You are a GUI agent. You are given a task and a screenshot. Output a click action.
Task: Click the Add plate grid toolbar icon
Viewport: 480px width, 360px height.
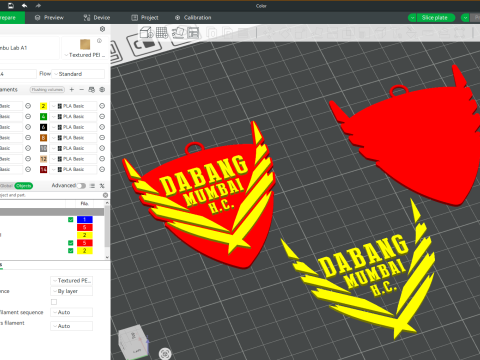point(162,33)
